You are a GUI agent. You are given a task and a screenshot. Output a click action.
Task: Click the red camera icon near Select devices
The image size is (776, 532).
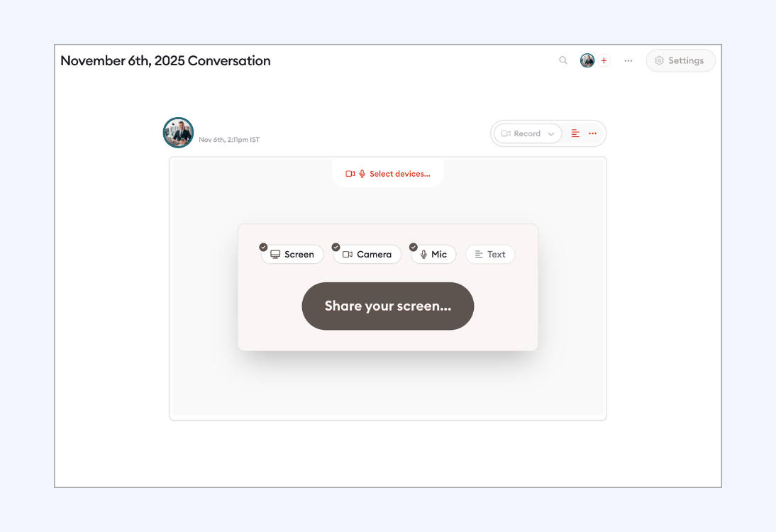pos(350,174)
